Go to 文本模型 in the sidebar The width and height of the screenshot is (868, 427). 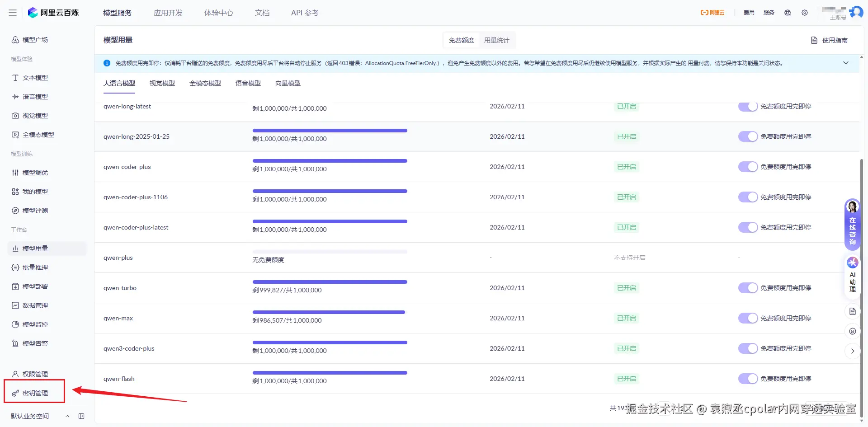click(x=35, y=78)
